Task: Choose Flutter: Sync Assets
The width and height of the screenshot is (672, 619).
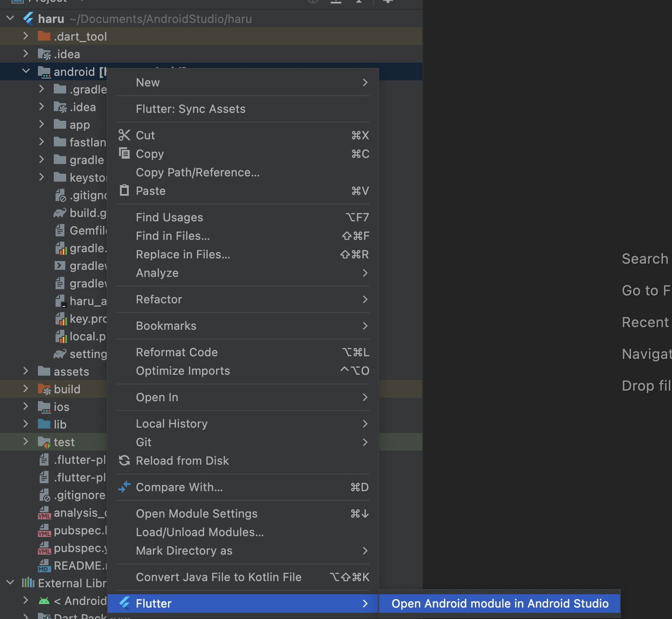Action: [243, 109]
